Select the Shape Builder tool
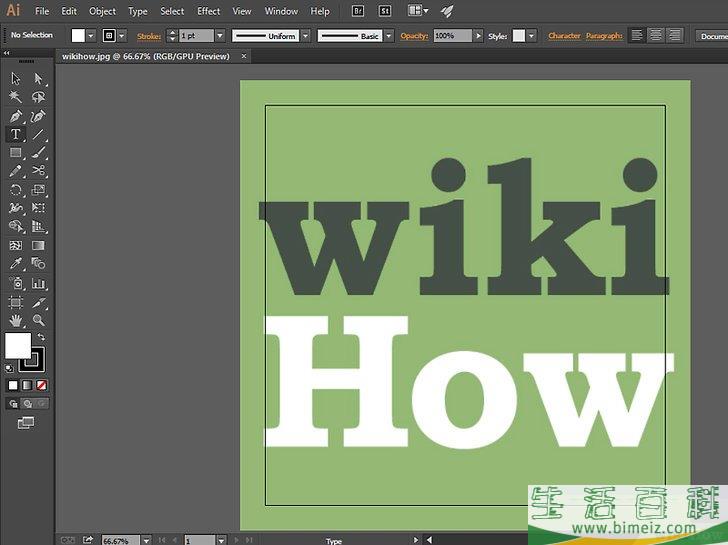The image size is (728, 545). point(16,227)
